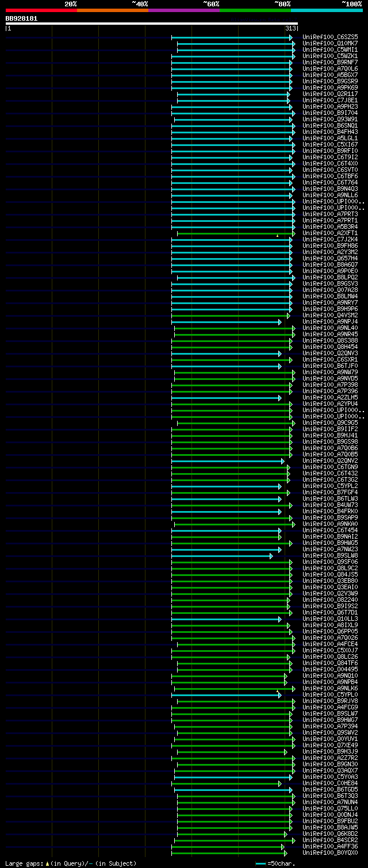Click the red 20% identity legend segment
The image size is (368, 868).
pos(41,10)
